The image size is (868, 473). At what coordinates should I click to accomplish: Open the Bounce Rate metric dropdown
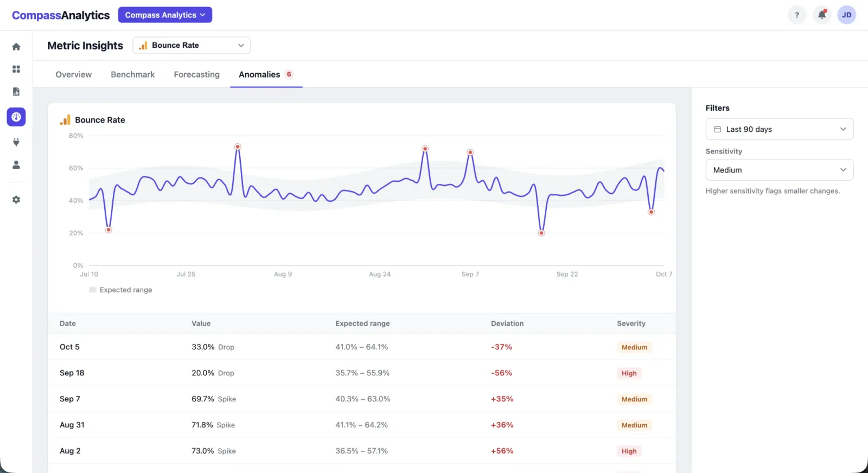click(x=192, y=46)
